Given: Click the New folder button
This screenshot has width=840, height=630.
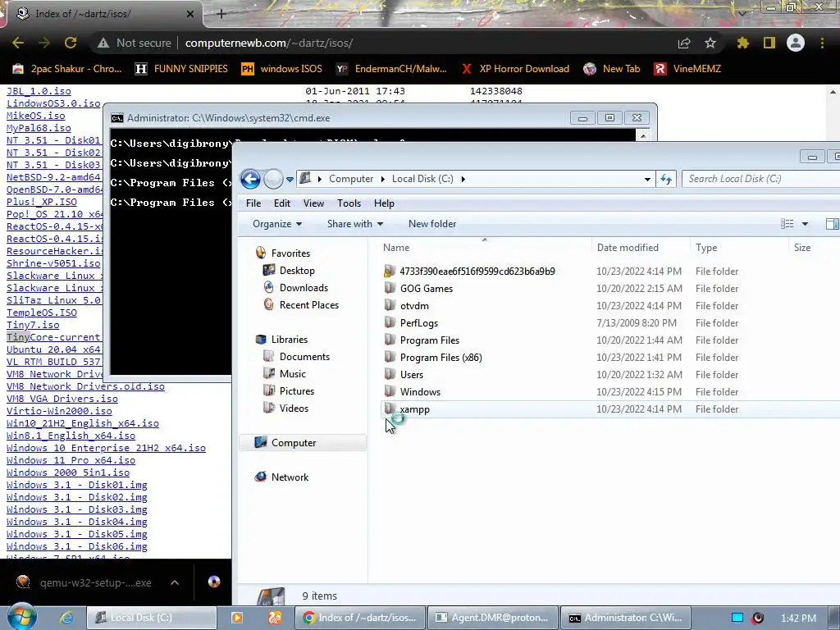Looking at the screenshot, I should [432, 224].
